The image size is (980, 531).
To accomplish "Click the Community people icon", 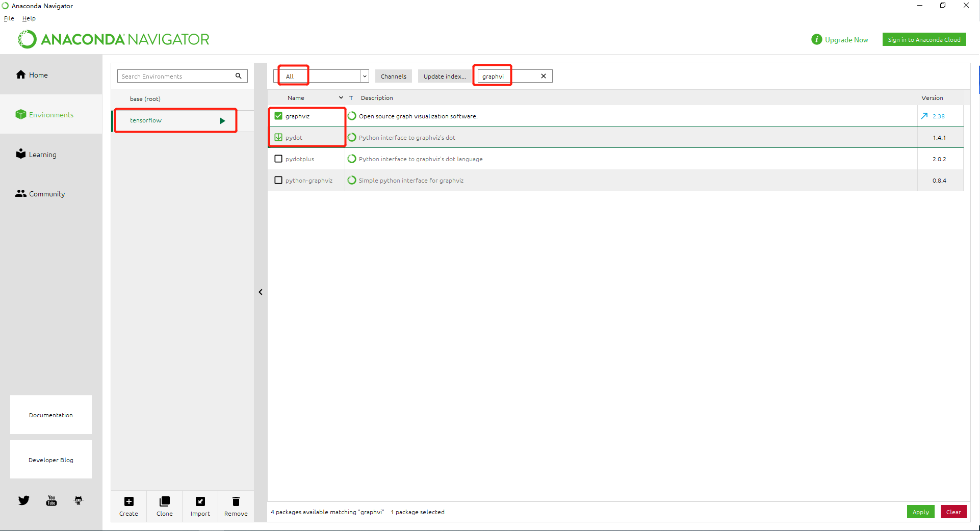I will [21, 193].
